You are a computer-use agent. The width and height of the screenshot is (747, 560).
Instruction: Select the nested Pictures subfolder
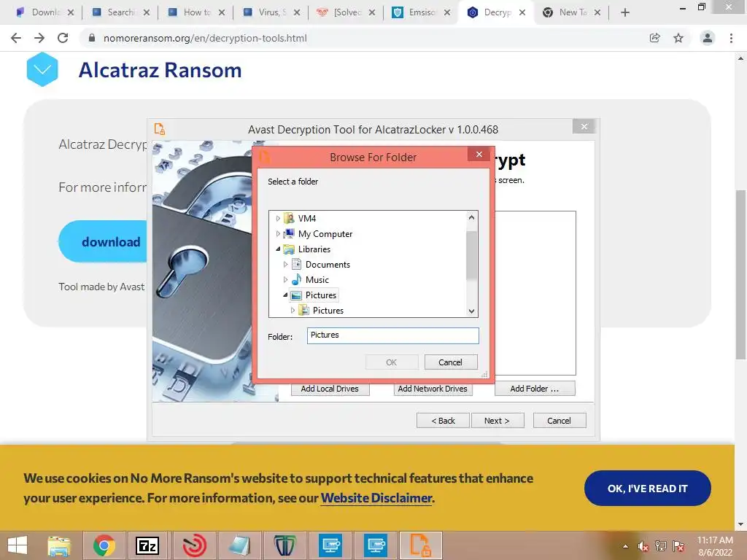tap(328, 311)
